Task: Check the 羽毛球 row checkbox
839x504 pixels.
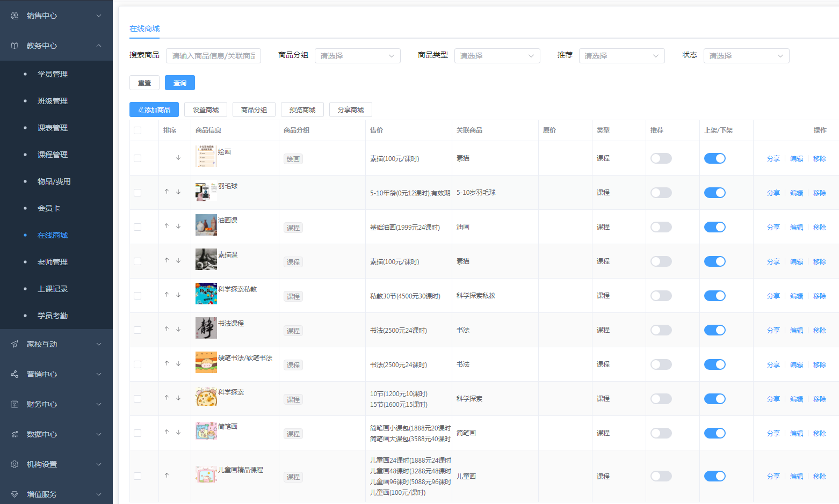Action: click(x=138, y=193)
